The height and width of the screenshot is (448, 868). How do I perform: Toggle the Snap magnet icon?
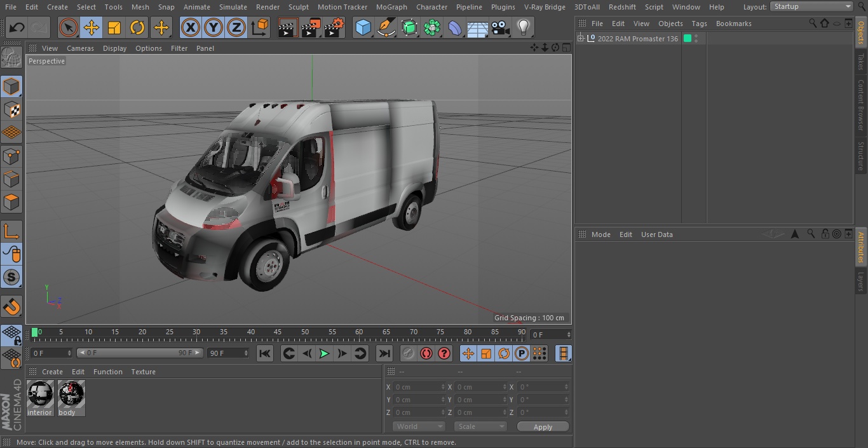tap(11, 307)
